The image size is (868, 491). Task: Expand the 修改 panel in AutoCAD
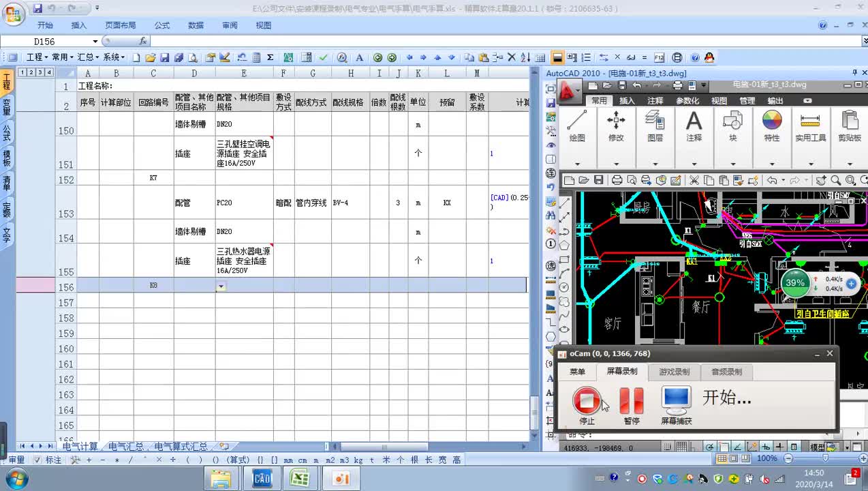616,164
